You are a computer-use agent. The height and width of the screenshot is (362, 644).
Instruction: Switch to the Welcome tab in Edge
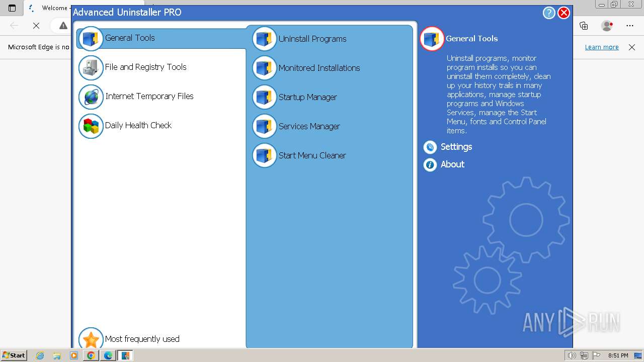click(48, 8)
